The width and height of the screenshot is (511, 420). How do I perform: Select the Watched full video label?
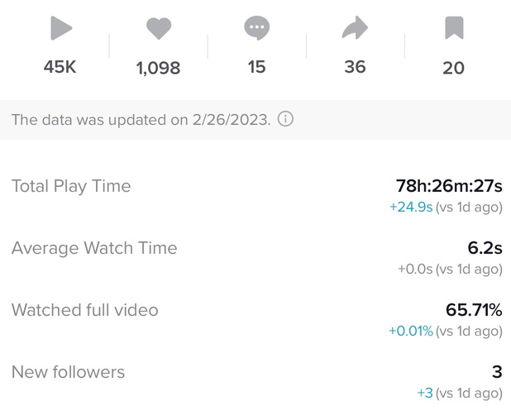(x=85, y=310)
